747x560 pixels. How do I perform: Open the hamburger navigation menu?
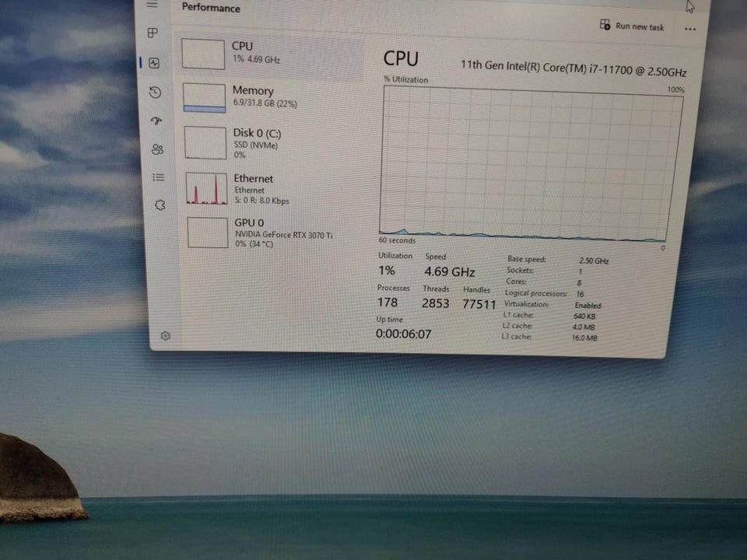[x=152, y=5]
